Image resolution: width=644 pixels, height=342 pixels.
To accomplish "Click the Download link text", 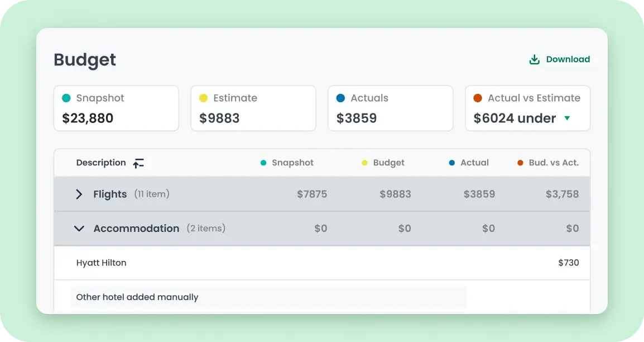I will click(x=568, y=60).
